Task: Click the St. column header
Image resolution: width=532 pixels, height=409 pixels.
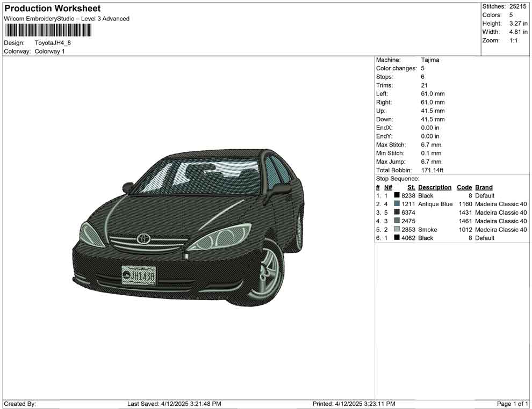Action: tap(411, 187)
